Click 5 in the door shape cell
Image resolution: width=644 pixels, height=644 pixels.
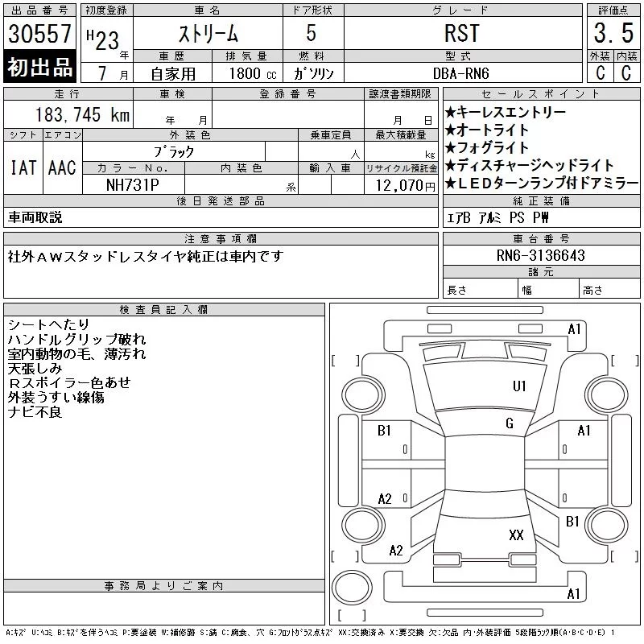click(x=312, y=33)
